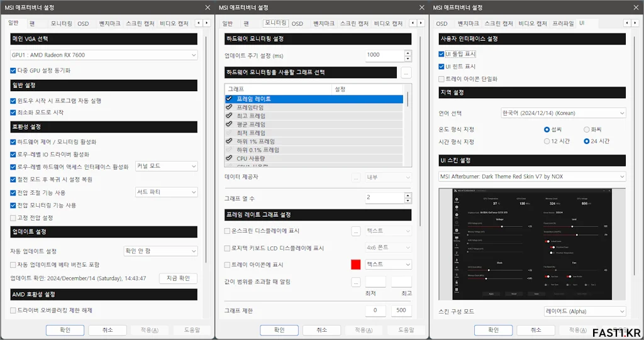Image resolution: width=644 pixels, height=340 pixels.
Task: Toggle the checkmark on the 평균 프레임 graph row
Action: pos(229,124)
